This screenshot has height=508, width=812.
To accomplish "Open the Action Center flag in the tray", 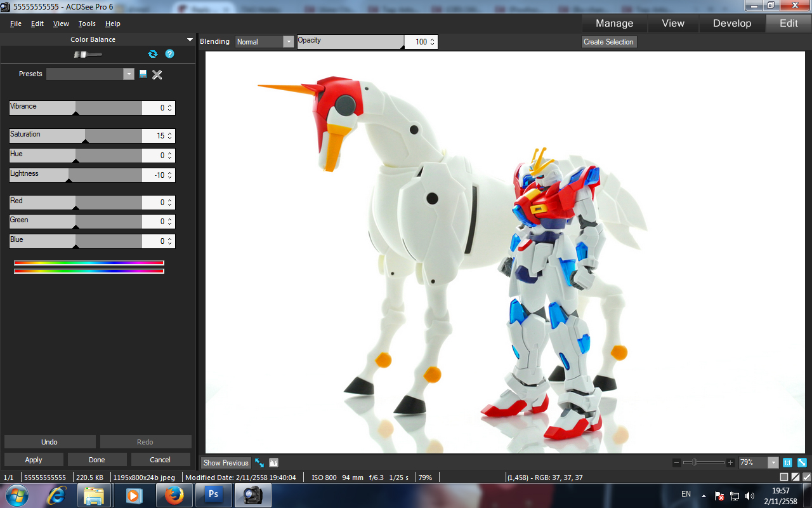I will pyautogui.click(x=719, y=496).
